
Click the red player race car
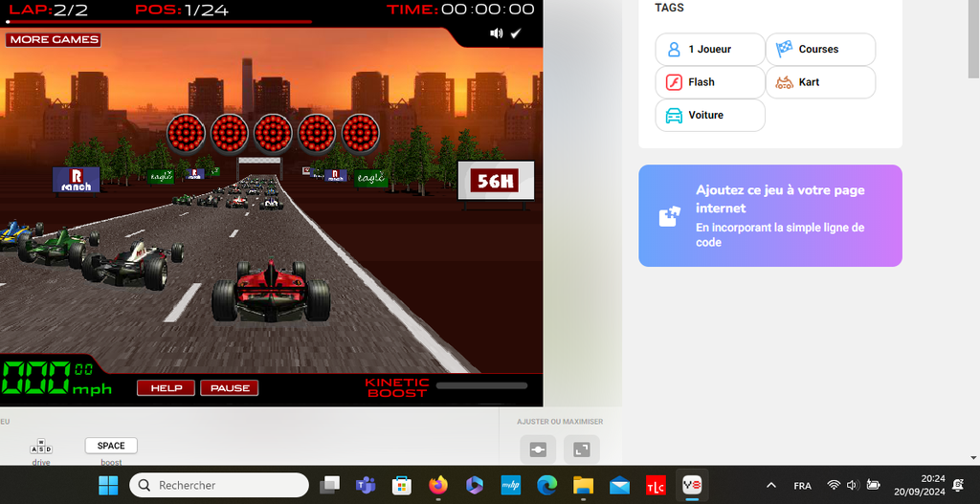tap(271, 290)
